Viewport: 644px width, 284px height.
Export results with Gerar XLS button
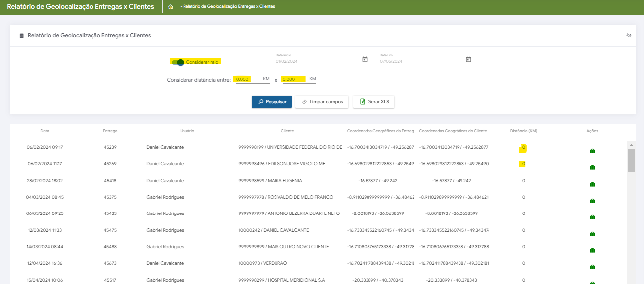coord(373,102)
